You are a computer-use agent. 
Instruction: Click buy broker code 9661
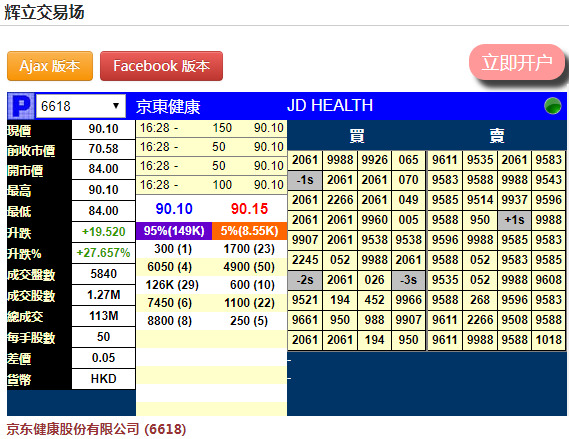pos(305,320)
